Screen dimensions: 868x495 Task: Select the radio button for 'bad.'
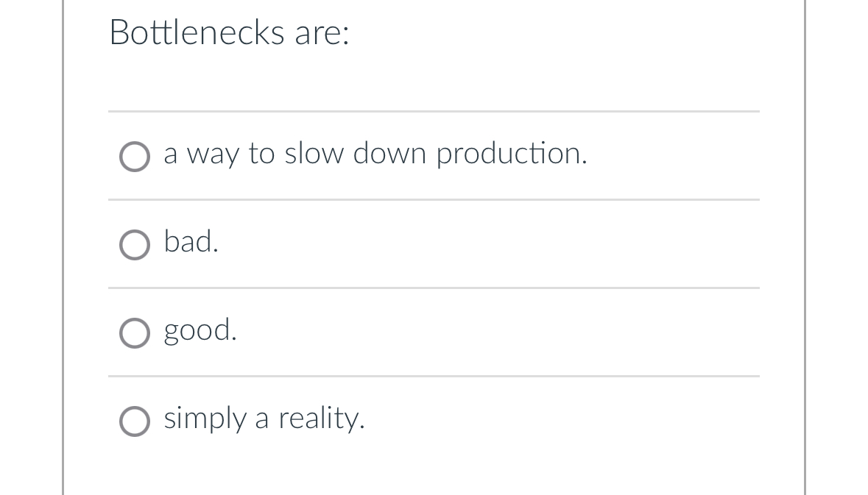pos(134,244)
